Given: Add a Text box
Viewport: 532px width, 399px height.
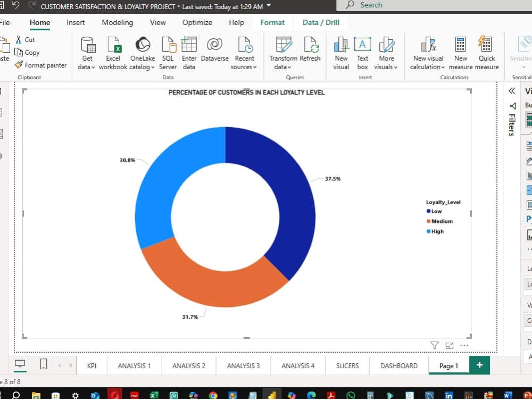Looking at the screenshot, I should click(x=362, y=53).
